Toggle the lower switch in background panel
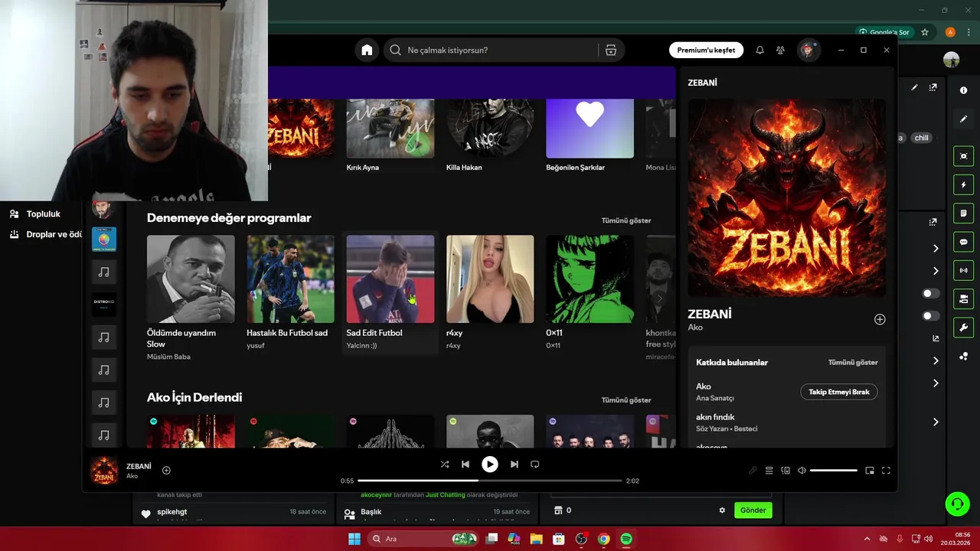Image resolution: width=980 pixels, height=551 pixels. [930, 315]
